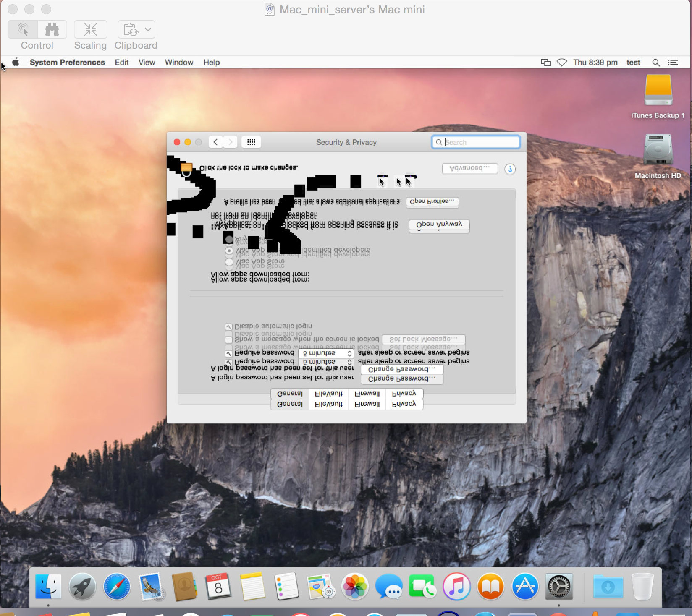The image size is (692, 616).
Task: Open the Spotlight search icon
Action: click(x=656, y=63)
